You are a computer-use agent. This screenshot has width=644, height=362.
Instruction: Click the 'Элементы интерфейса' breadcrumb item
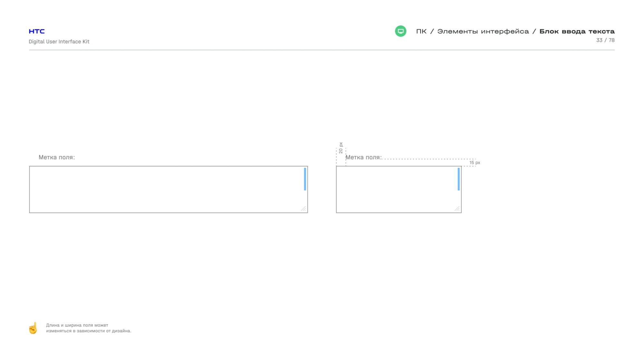tap(483, 31)
